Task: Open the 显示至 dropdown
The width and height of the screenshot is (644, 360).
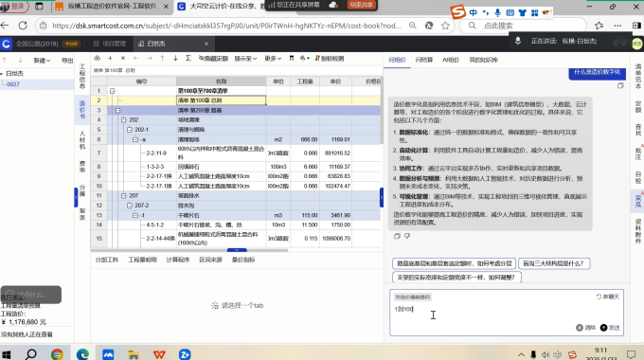Action: pyautogui.click(x=245, y=59)
